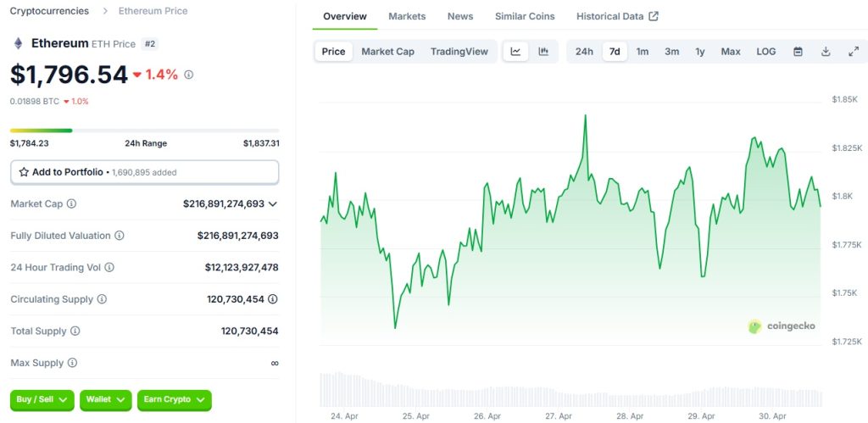Click the #2 rank badge

149,44
